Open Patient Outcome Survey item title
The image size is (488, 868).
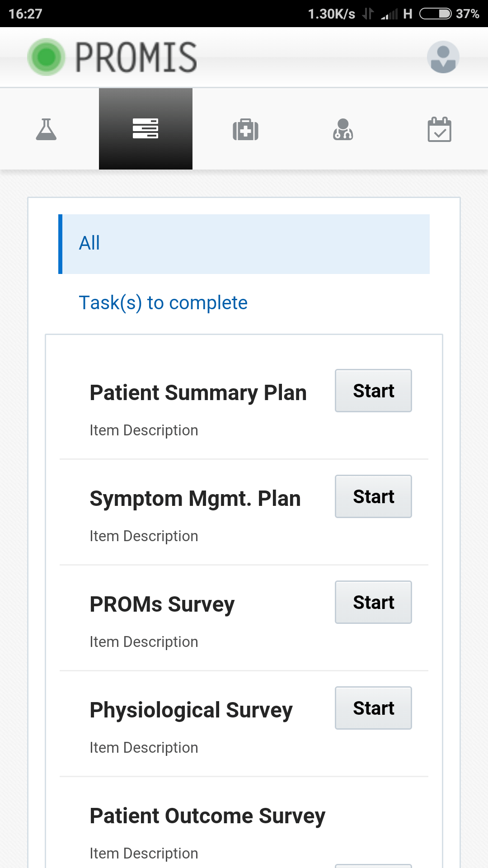pyautogui.click(x=207, y=816)
